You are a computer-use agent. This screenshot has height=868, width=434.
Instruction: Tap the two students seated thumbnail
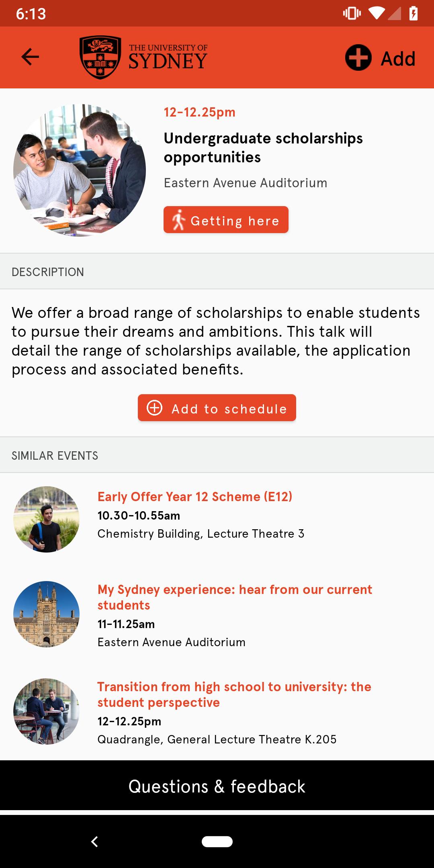click(46, 711)
